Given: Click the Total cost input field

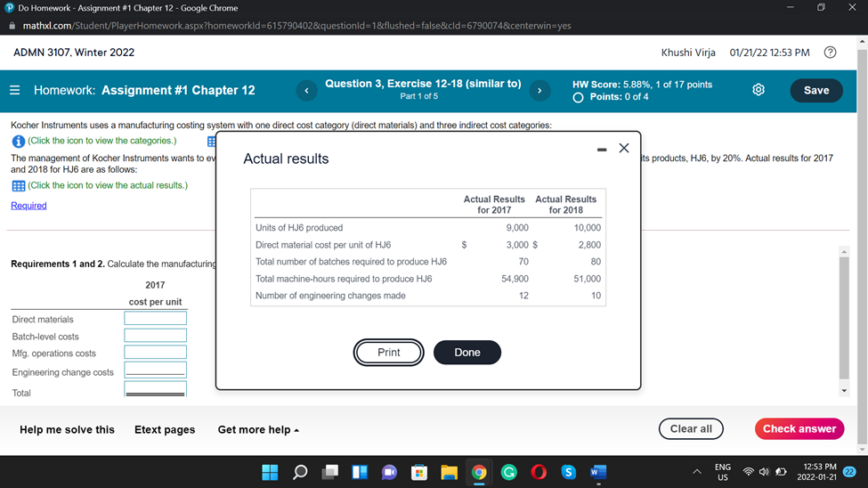Looking at the screenshot, I should pyautogui.click(x=155, y=389).
